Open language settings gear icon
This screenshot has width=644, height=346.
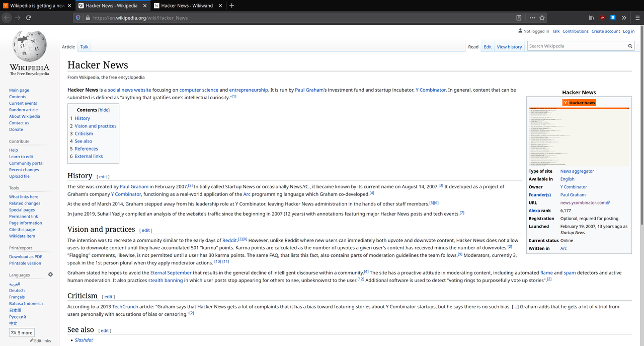coord(50,274)
